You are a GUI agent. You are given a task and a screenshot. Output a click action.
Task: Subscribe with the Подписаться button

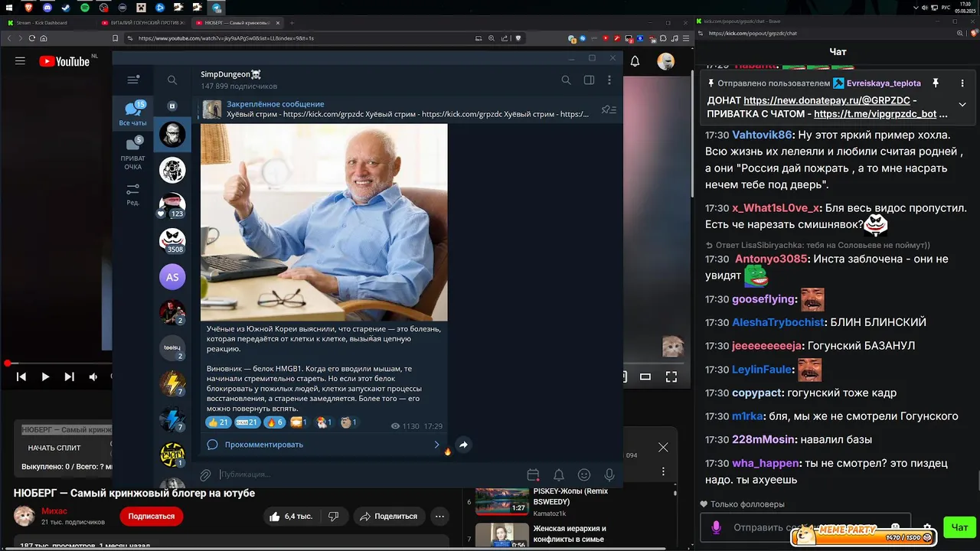[x=152, y=517]
